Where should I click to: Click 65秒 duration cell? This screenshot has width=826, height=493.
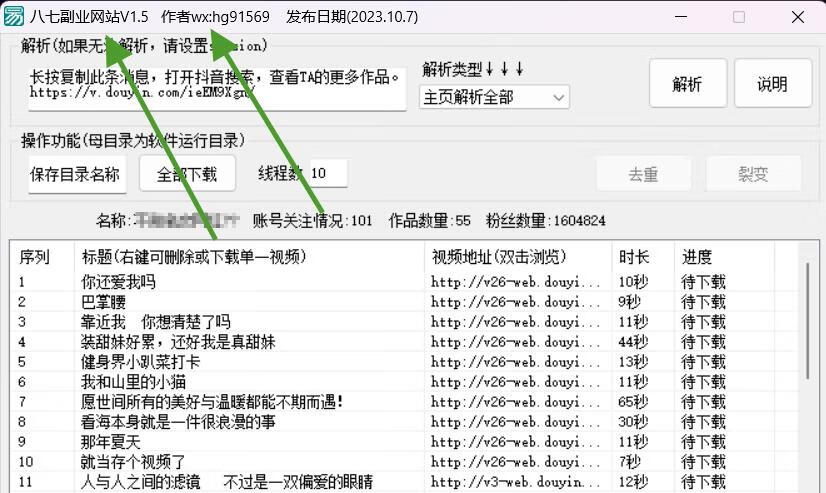point(633,402)
